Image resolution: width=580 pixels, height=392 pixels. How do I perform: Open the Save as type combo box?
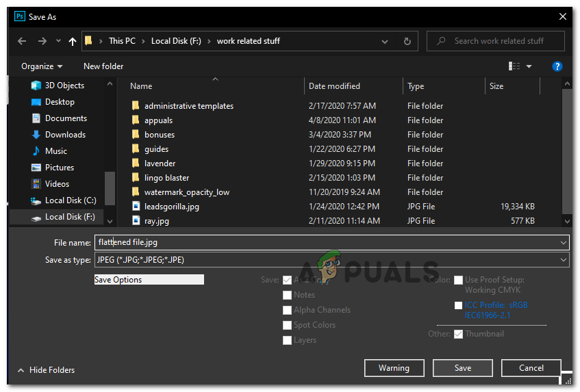pyautogui.click(x=332, y=260)
